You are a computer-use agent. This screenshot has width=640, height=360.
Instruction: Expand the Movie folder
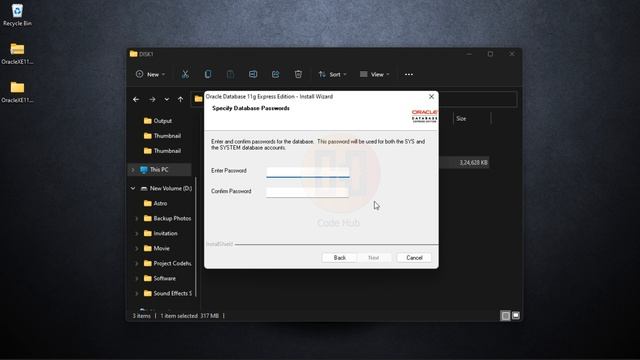[137, 248]
